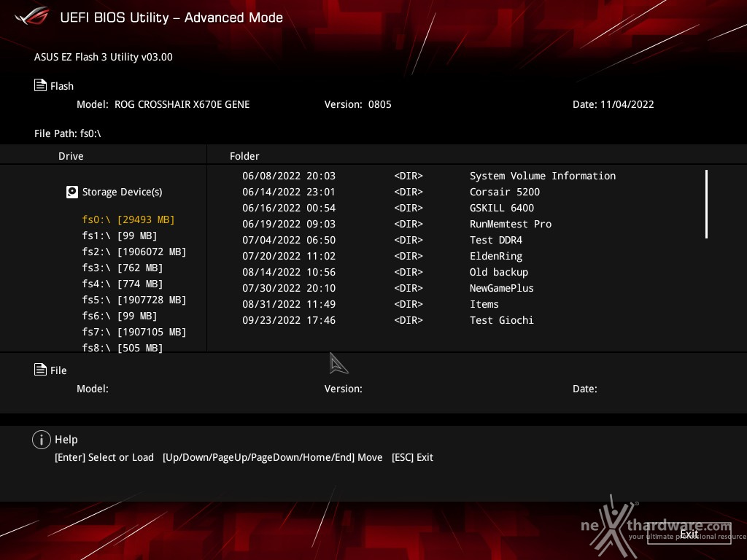The width and height of the screenshot is (747, 560).
Task: Click the Storage Device(s) disk icon
Action: tap(72, 192)
